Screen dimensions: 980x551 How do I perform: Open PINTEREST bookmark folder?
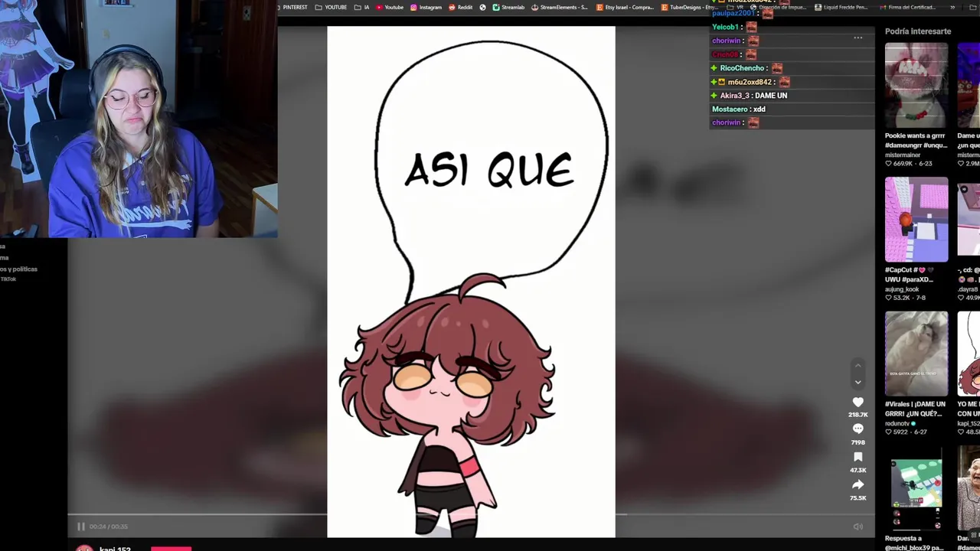[292, 8]
